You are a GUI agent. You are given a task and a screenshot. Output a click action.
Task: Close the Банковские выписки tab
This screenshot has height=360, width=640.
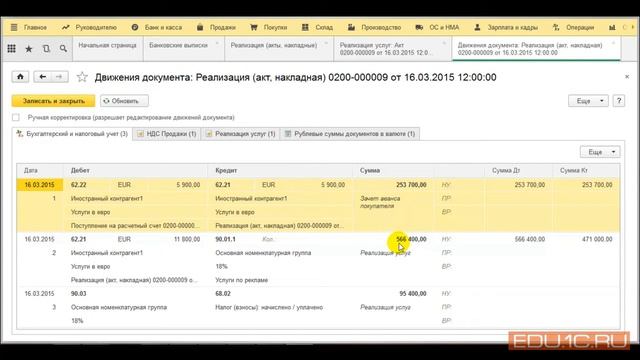pyautogui.click(x=217, y=43)
